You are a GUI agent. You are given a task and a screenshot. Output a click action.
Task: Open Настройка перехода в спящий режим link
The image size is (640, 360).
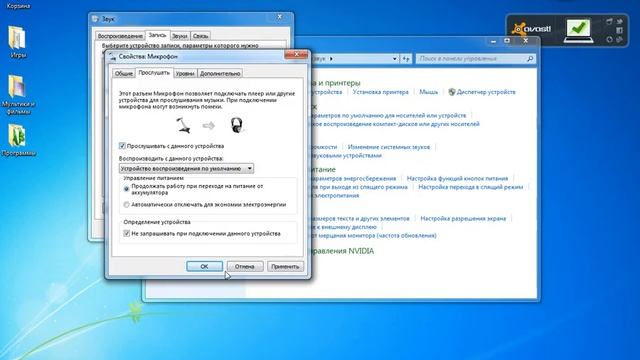point(471,187)
